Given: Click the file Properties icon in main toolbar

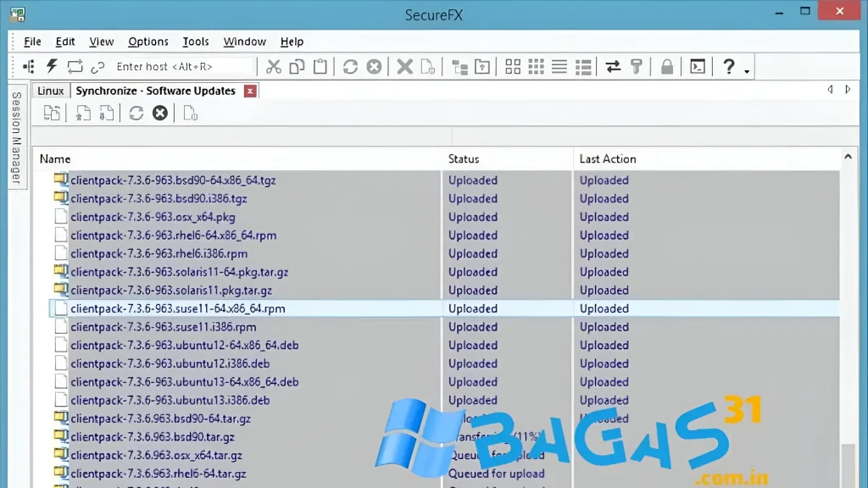Looking at the screenshot, I should [428, 67].
